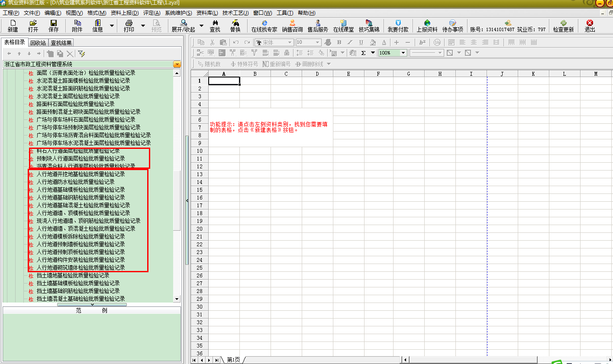The image size is (613, 364).
Task: Open the 100% zoom dropdown
Action: tap(403, 53)
